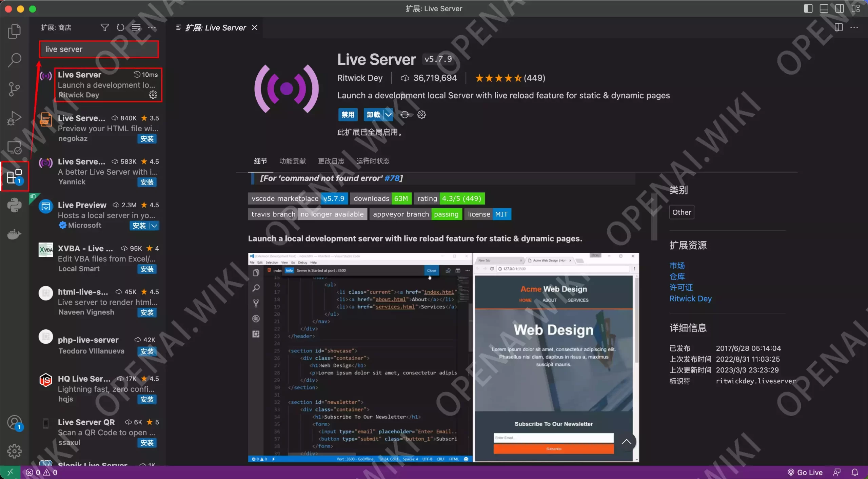The height and width of the screenshot is (479, 868).
Task: Open the Docker activity bar icon
Action: point(14,234)
